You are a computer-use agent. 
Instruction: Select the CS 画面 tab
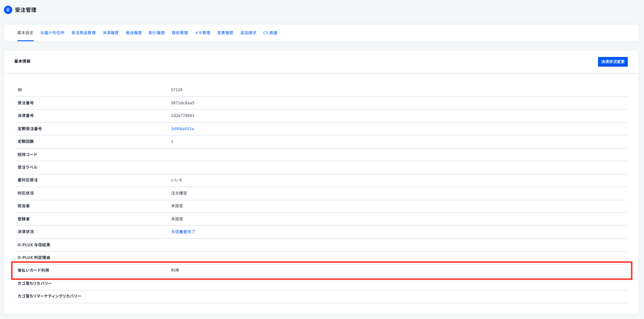coord(270,33)
